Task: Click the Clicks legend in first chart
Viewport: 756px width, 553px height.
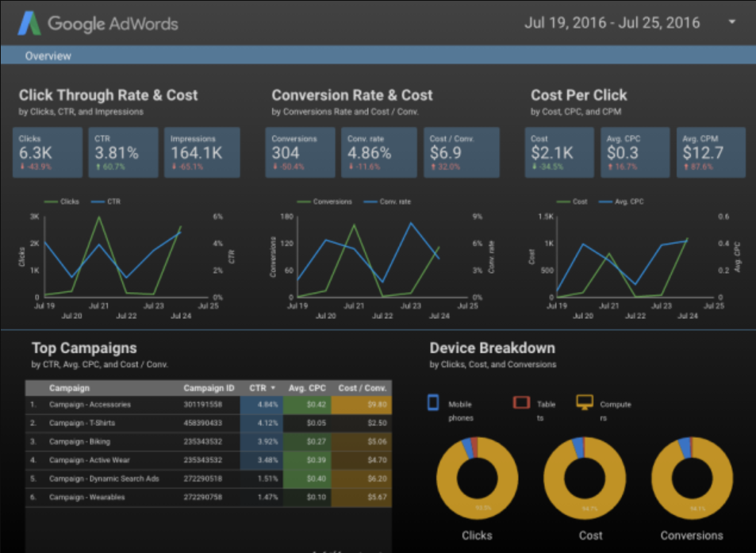Action: [62, 202]
